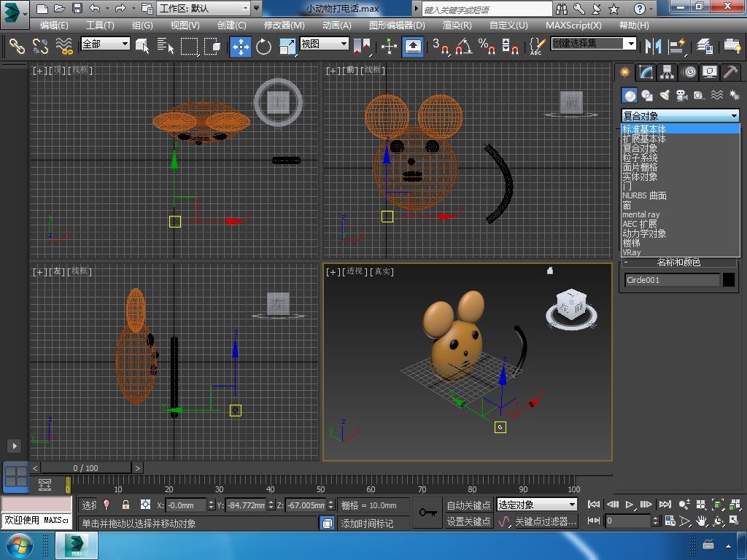Click the 关键点过滤器 button
This screenshot has width=747, height=560.
point(546,521)
